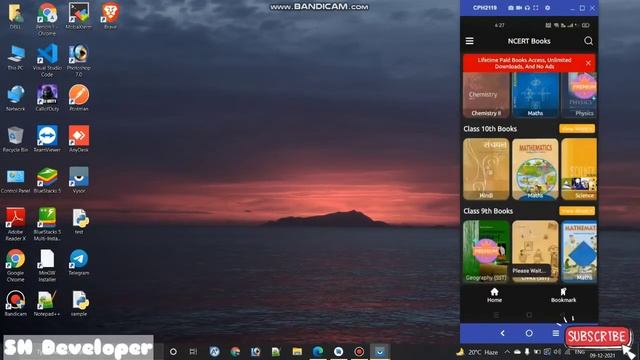Screen dimensions: 640x360
Task: Select the Visual Studio Code desktop icon
Action: click(x=47, y=60)
